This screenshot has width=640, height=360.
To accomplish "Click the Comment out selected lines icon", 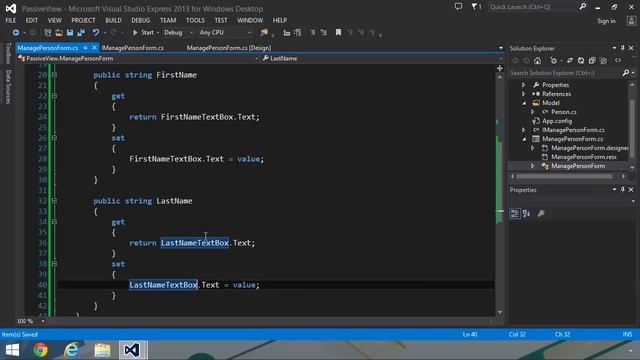I will 313,33.
